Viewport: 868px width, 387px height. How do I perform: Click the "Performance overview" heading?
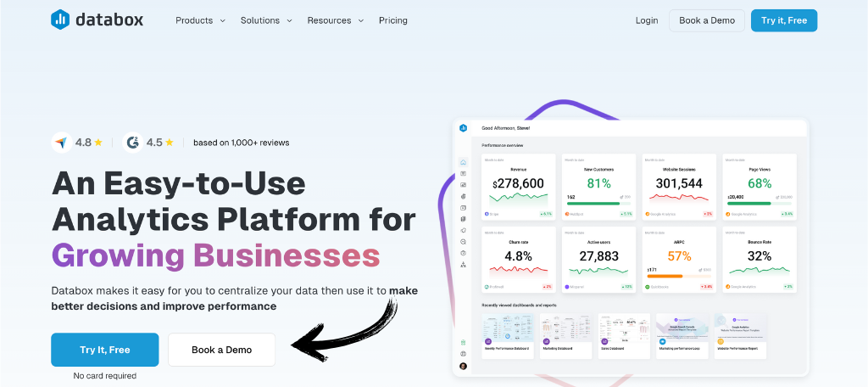[502, 145]
